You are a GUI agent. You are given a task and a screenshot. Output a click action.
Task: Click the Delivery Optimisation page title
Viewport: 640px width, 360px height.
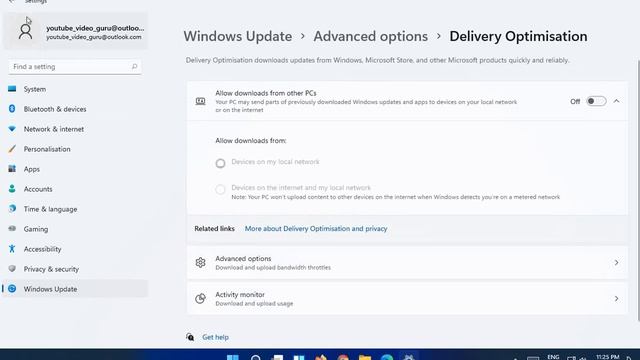pos(518,36)
